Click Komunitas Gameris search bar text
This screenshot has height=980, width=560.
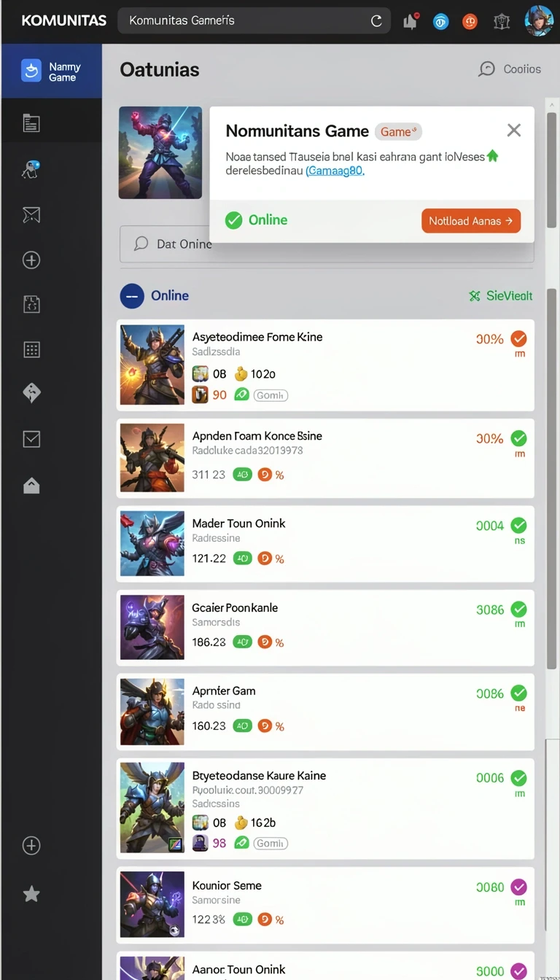tap(182, 20)
